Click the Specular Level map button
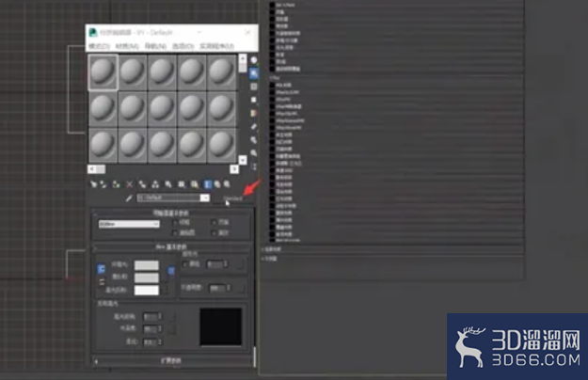 click(x=172, y=317)
